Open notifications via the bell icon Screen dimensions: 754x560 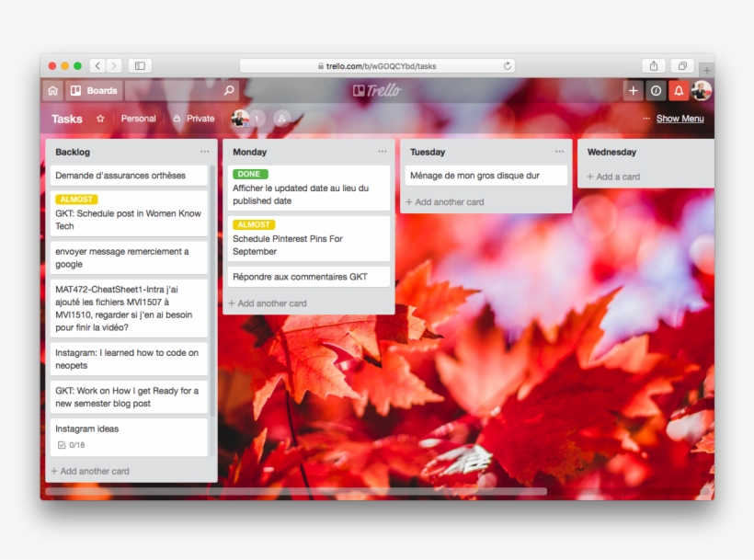click(679, 90)
